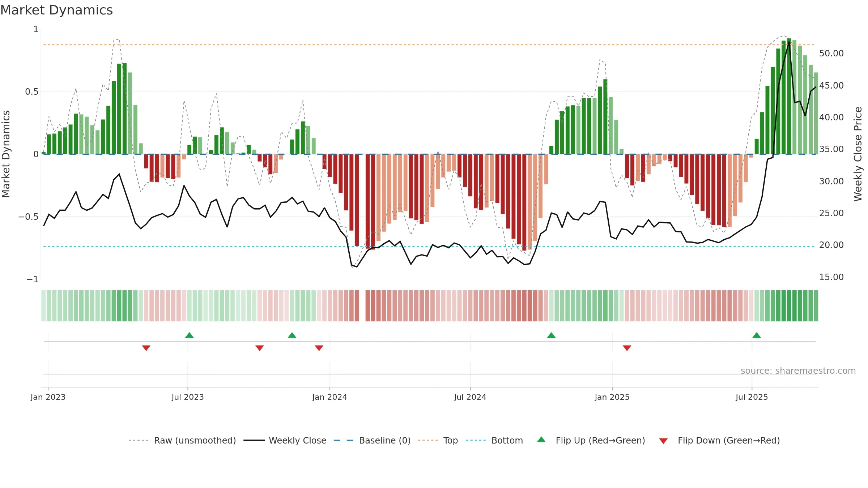Click the 15.00 price axis label
This screenshot has height=488, width=868.
point(831,277)
